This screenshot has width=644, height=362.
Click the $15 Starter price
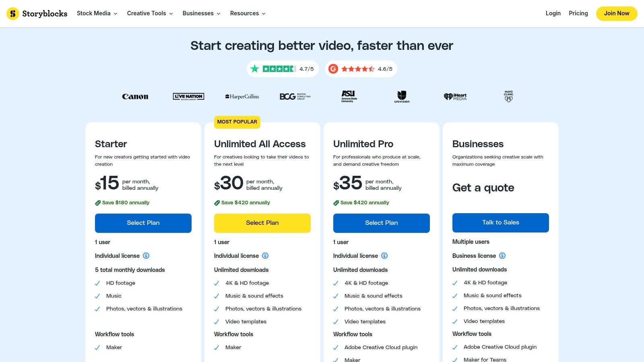click(107, 183)
